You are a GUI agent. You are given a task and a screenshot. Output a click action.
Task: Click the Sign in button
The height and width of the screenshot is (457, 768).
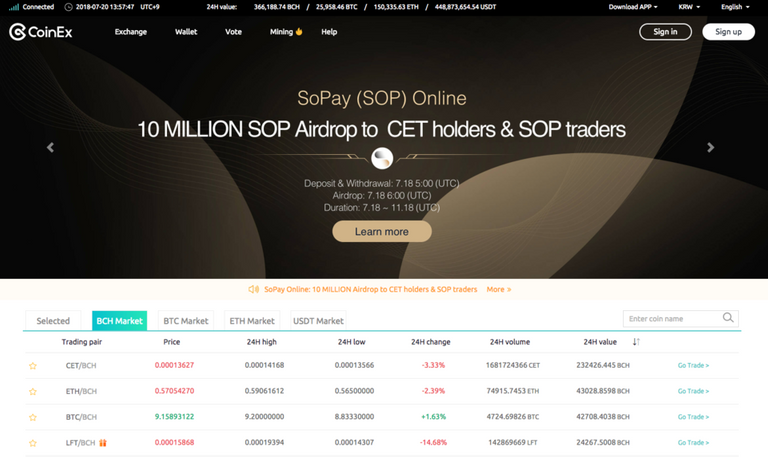[x=665, y=32]
